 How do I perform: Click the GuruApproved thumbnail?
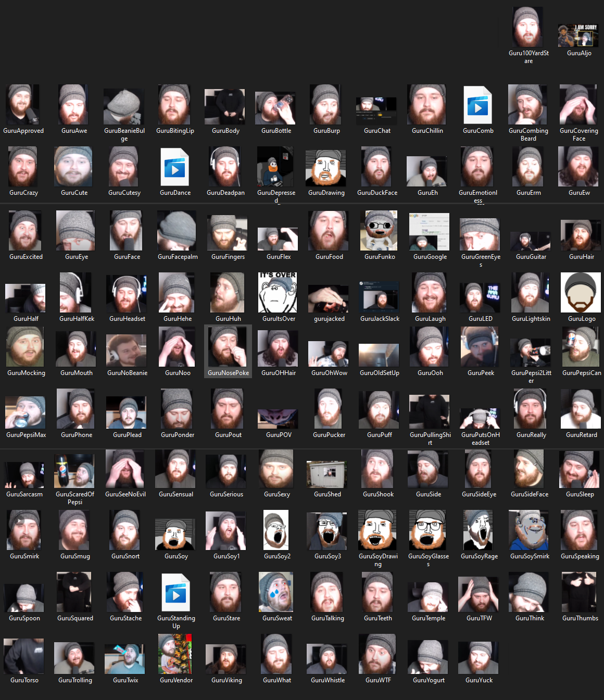coord(22,105)
